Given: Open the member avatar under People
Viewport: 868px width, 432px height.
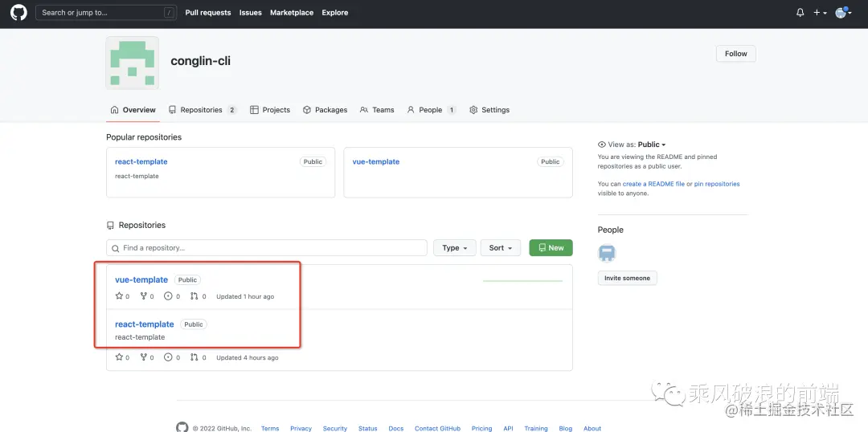Looking at the screenshot, I should pyautogui.click(x=607, y=253).
